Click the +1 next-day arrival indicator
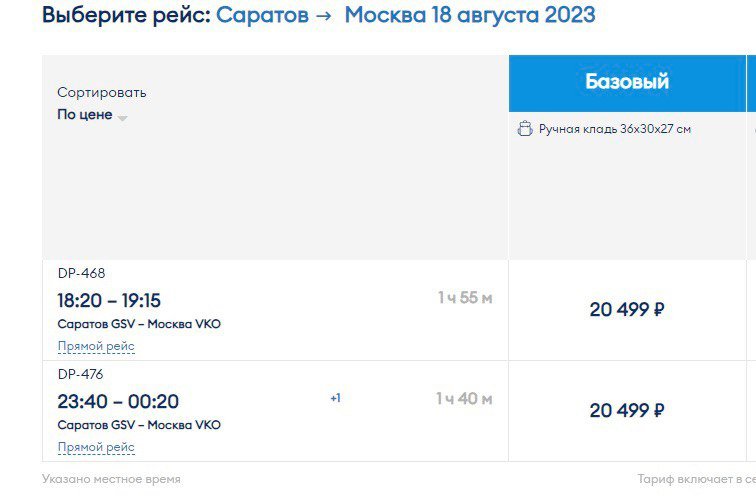Image resolution: width=756 pixels, height=497 pixels. point(336,398)
